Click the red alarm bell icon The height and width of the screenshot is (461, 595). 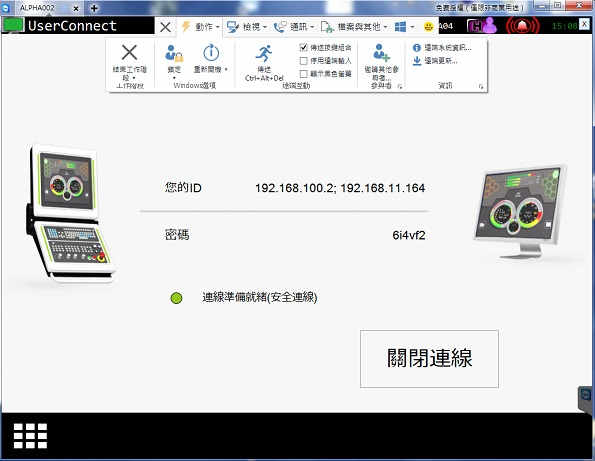tap(523, 25)
